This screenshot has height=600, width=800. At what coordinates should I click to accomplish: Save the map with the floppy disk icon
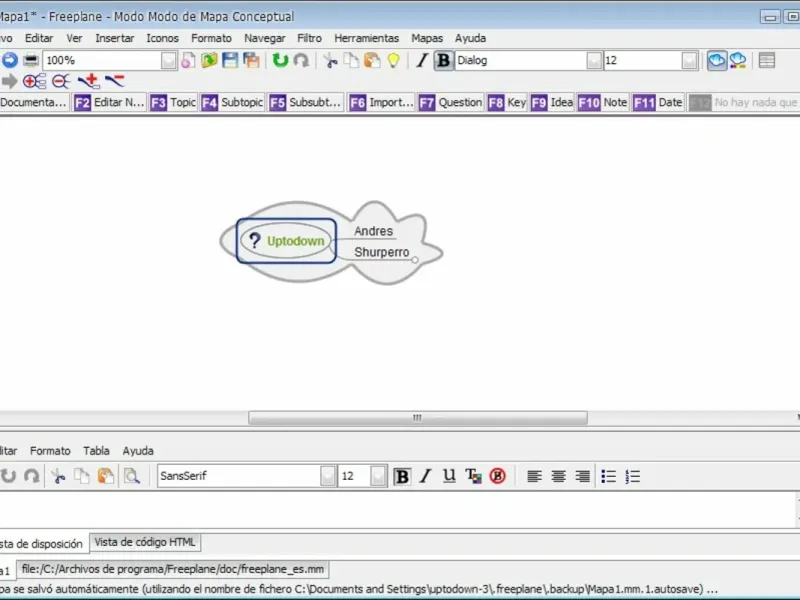tap(230, 60)
